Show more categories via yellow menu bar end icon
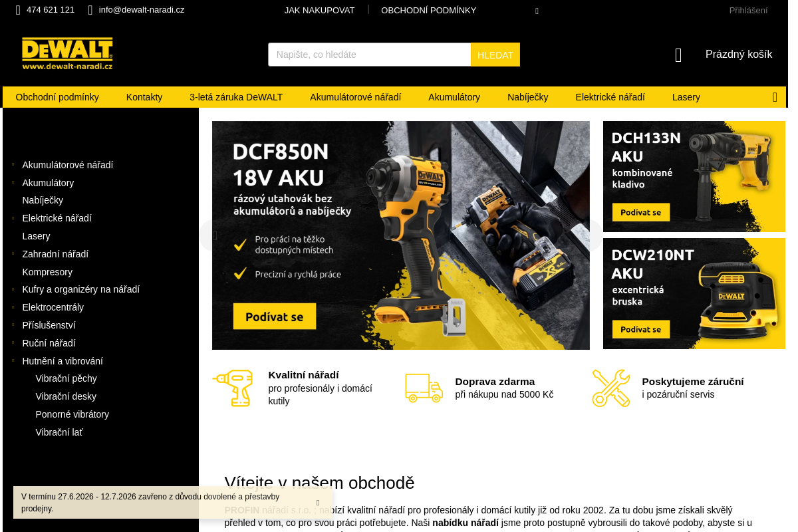798x532 pixels. (775, 97)
